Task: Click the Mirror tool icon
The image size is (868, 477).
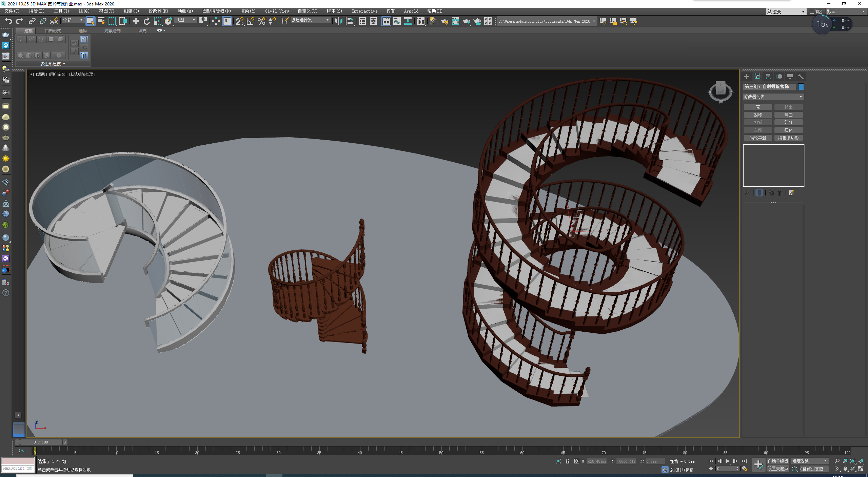Action: [338, 21]
